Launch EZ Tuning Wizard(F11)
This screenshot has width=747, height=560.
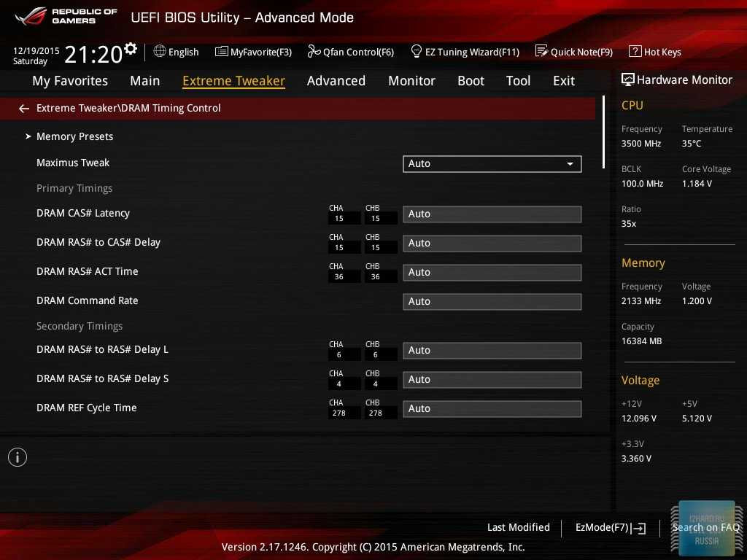tap(465, 52)
